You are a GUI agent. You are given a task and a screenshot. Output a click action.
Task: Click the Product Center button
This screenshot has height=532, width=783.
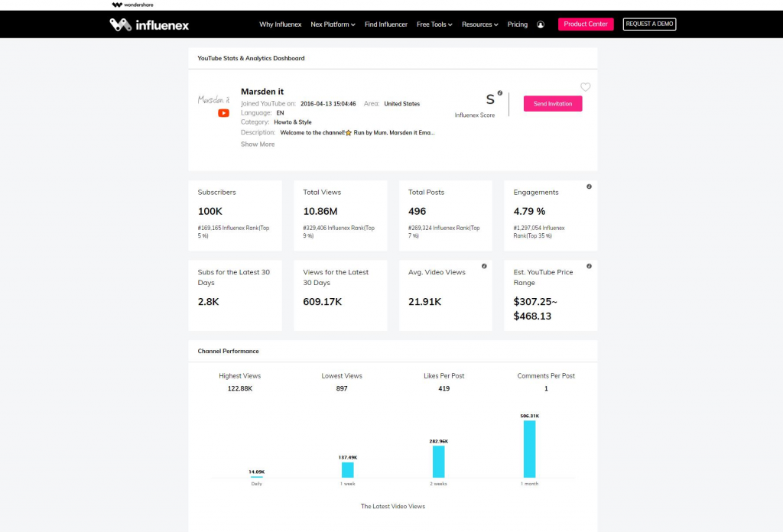click(x=586, y=24)
